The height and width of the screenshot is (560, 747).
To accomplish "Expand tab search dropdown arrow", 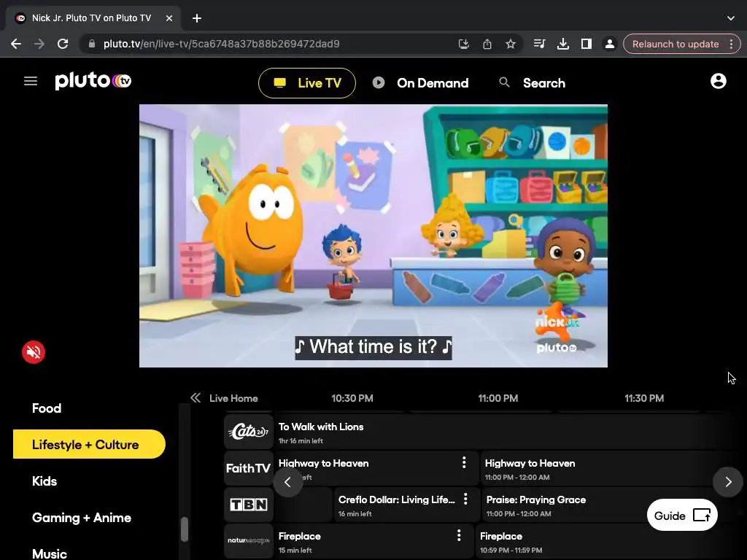I will pyautogui.click(x=731, y=18).
